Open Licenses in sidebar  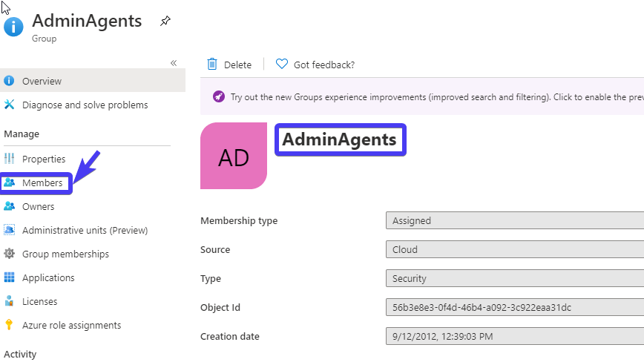point(40,302)
